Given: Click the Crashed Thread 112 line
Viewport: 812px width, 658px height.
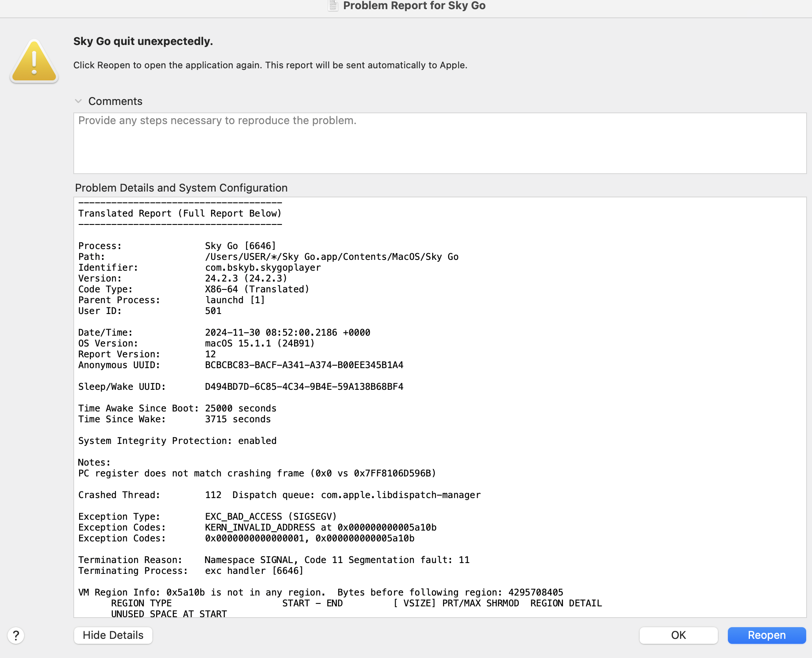Looking at the screenshot, I should [279, 495].
